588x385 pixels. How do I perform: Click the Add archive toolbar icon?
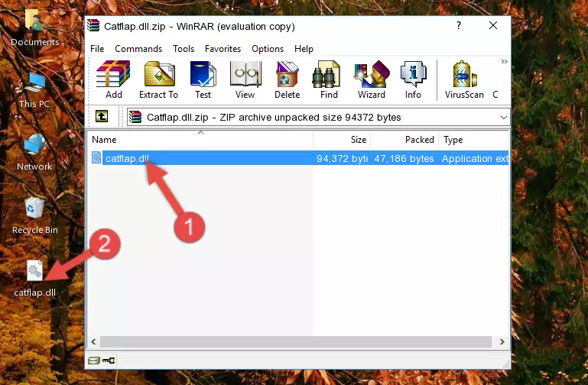pyautogui.click(x=113, y=79)
